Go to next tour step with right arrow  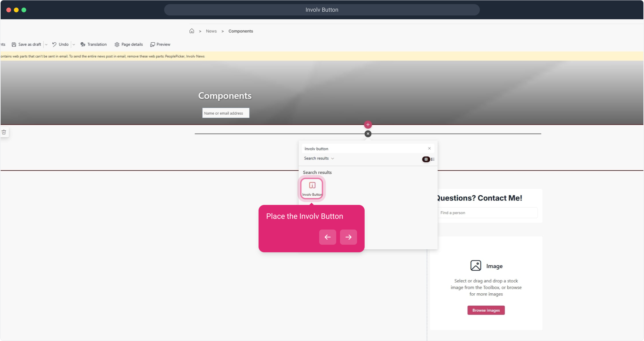(349, 237)
